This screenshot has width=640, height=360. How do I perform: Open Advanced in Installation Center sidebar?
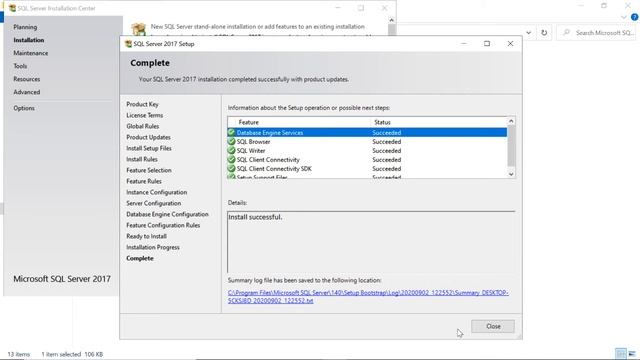point(27,92)
